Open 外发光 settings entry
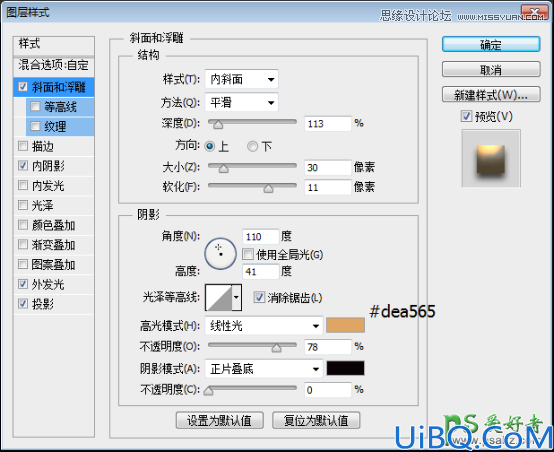554x452 pixels. [x=48, y=284]
